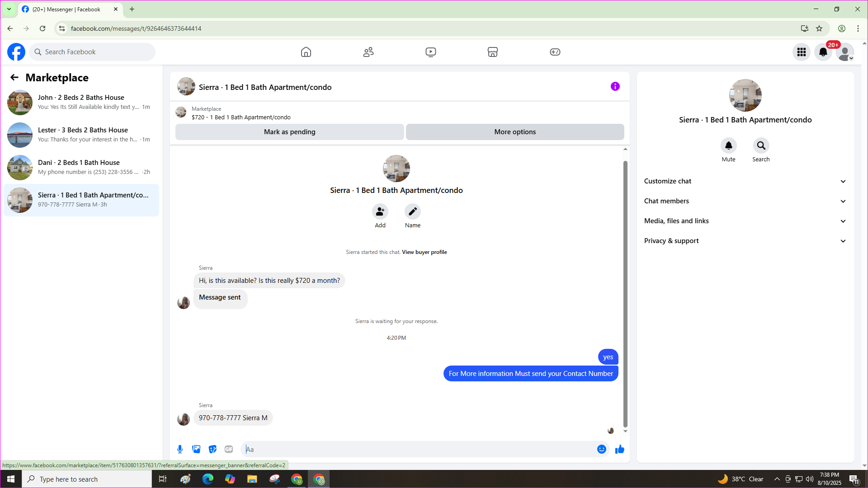Attach a photo using image icon
The image size is (868, 488).
(196, 449)
